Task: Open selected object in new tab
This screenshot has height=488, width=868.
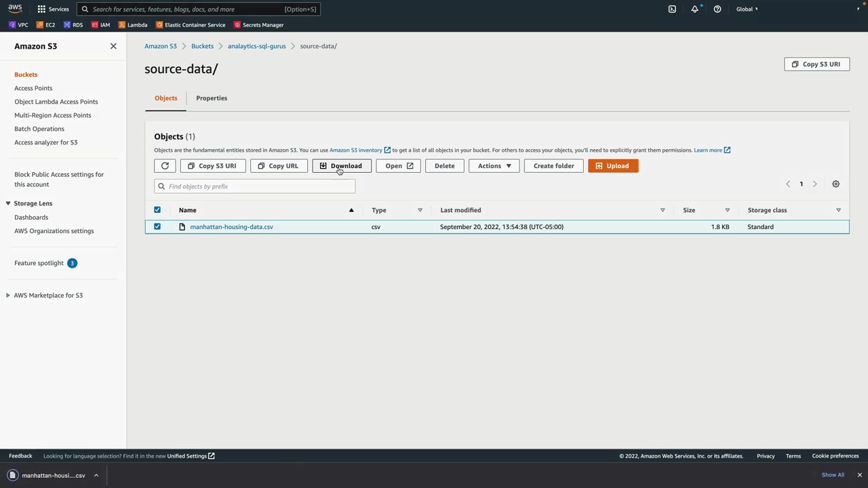Action: (399, 166)
